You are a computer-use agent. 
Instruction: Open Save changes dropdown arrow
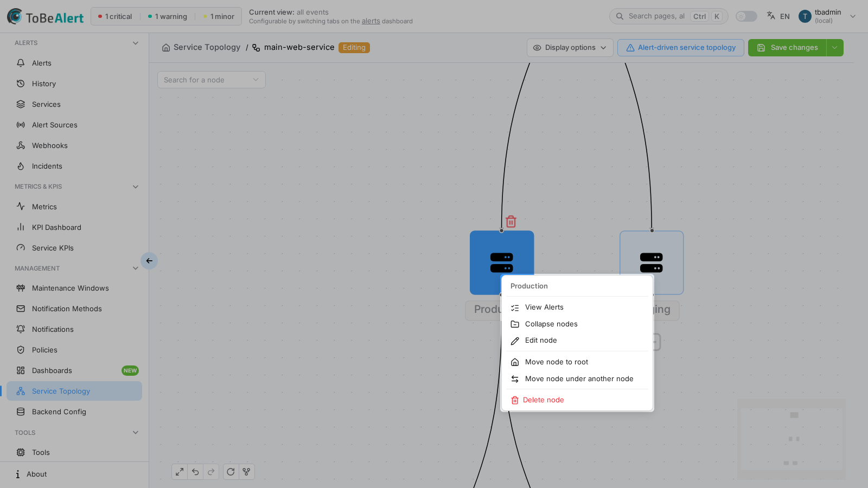point(835,48)
